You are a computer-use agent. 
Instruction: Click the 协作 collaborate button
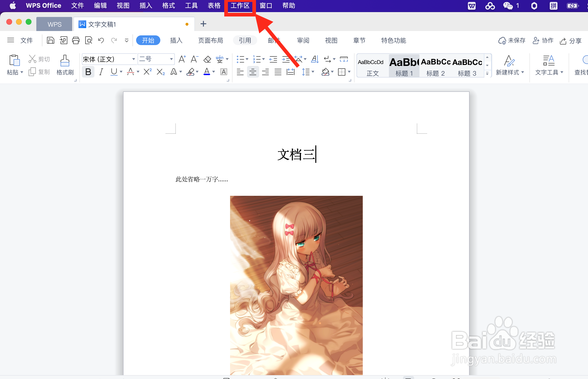coord(543,40)
